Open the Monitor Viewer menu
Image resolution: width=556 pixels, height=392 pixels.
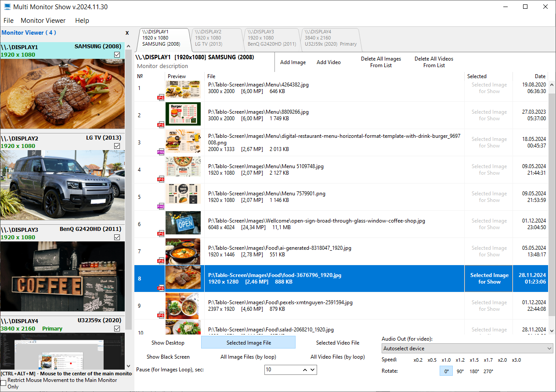[43, 21]
